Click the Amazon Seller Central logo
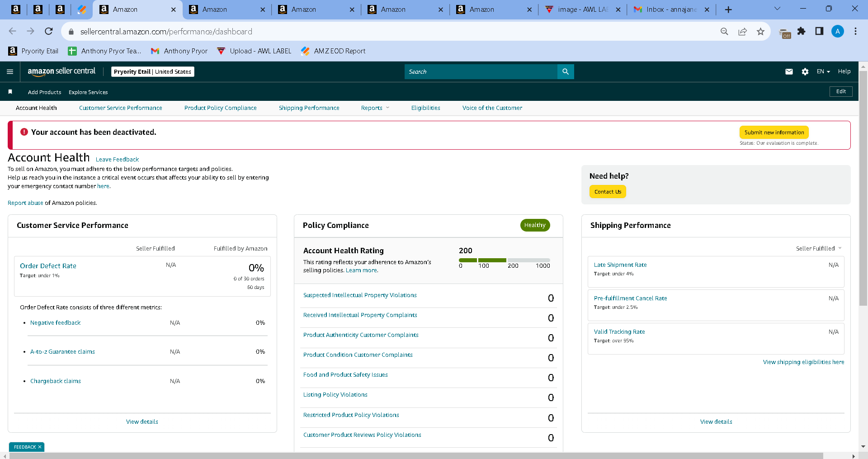 61,71
